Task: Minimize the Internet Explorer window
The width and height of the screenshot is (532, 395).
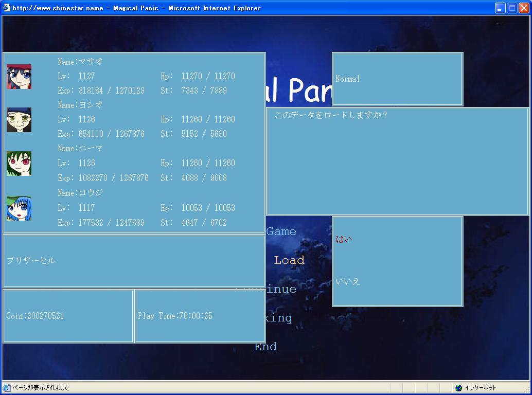Action: (x=500, y=8)
